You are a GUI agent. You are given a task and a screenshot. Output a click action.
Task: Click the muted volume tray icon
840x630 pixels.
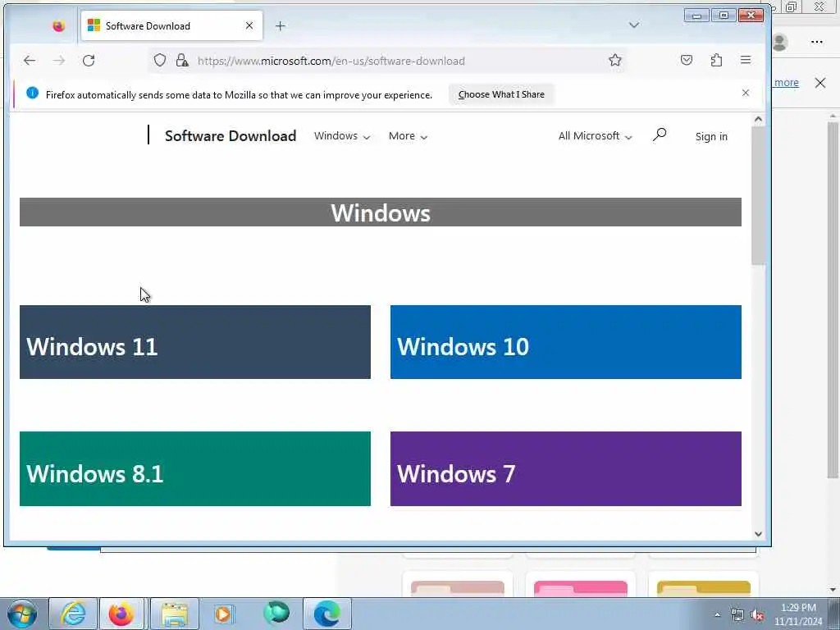point(757,615)
